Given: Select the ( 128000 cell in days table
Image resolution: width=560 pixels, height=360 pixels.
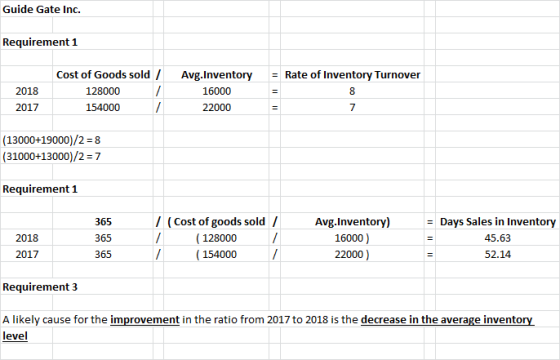Looking at the screenshot, I should pos(216,238).
